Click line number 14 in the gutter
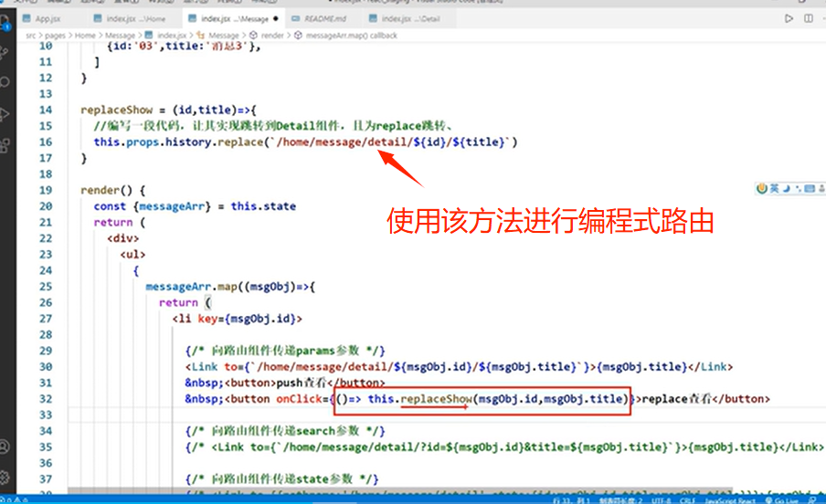The width and height of the screenshot is (826, 504). [46, 110]
